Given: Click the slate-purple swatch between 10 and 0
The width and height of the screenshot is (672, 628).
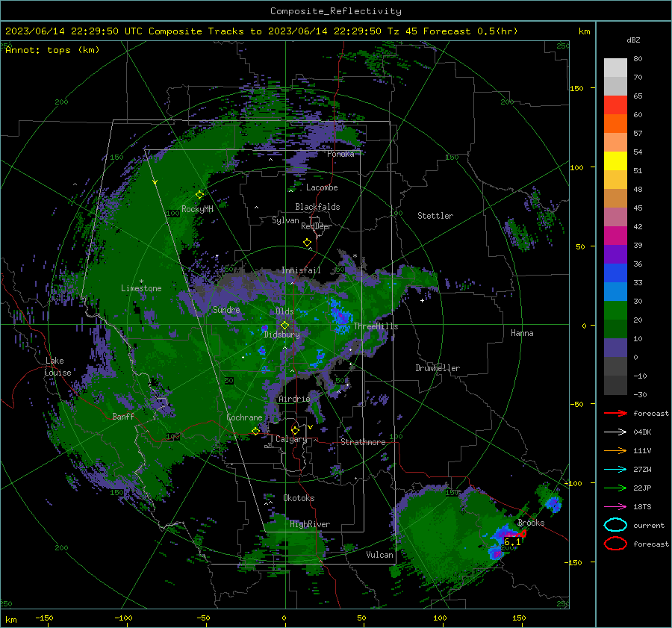Looking at the screenshot, I should pyautogui.click(x=615, y=348).
